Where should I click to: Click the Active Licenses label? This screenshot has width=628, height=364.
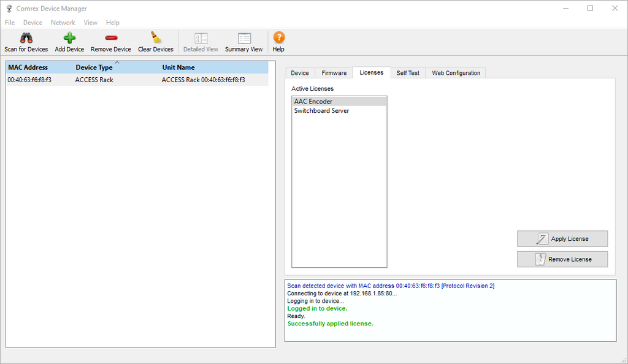tap(312, 89)
